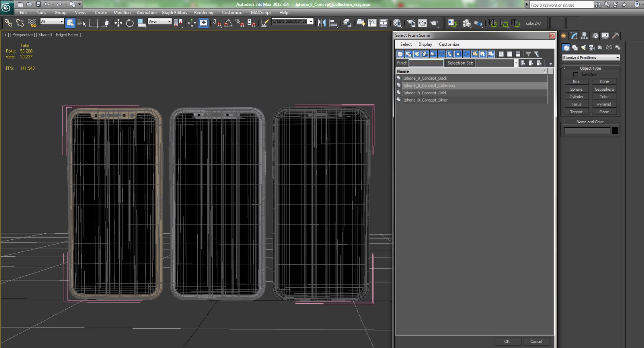
Task: Toggle Display Geometry filter in Select From Scene
Action: point(400,54)
